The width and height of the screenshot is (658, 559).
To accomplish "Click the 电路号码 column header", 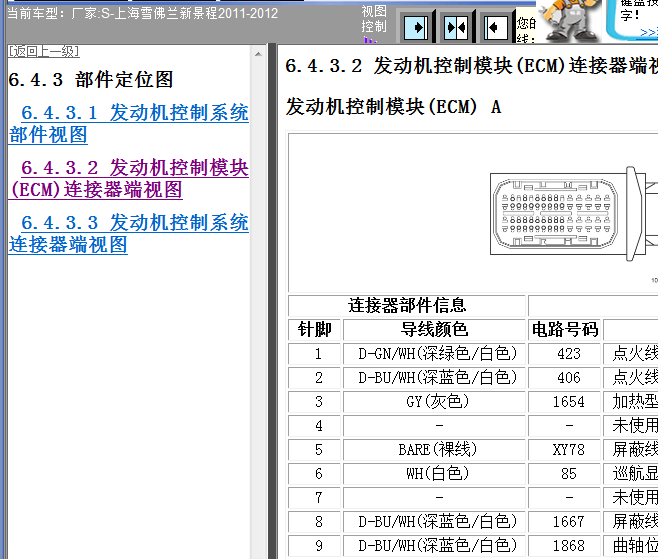I will point(565,329).
